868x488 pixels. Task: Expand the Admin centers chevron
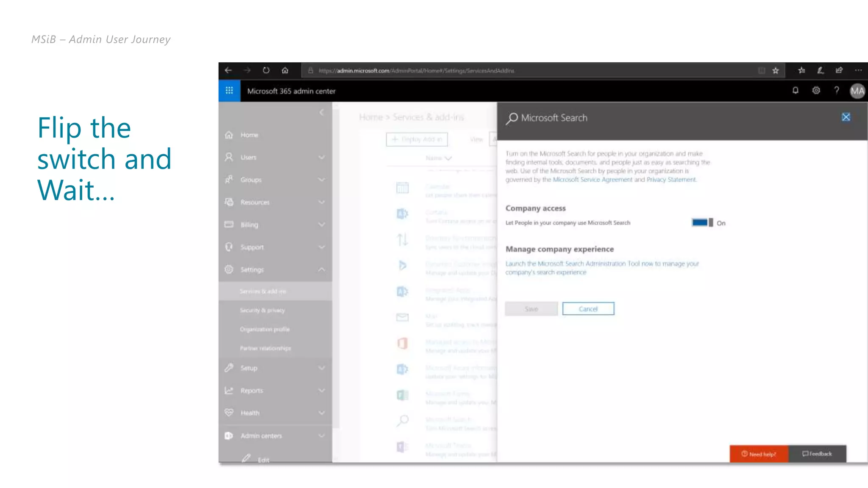pos(322,435)
